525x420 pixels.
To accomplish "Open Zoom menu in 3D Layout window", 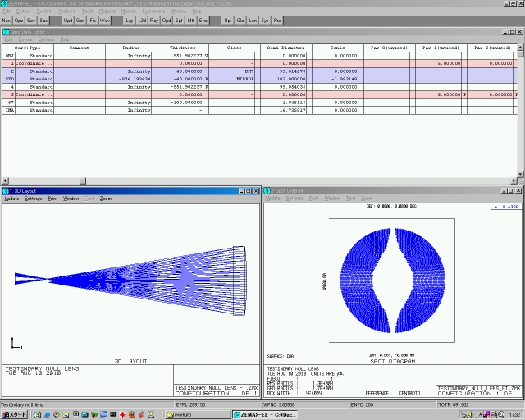I will (106, 199).
